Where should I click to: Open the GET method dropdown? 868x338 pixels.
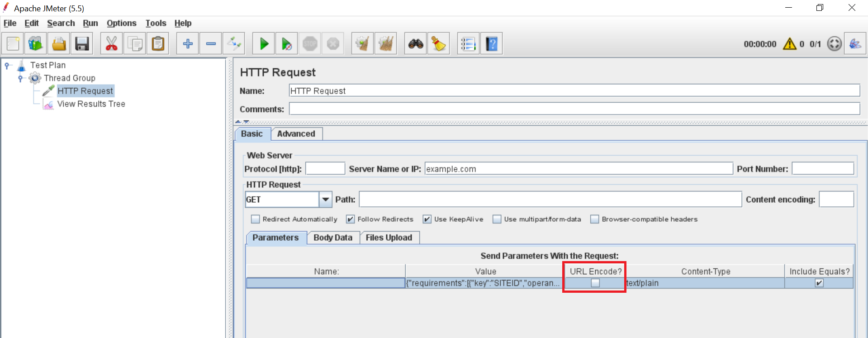pyautogui.click(x=326, y=200)
